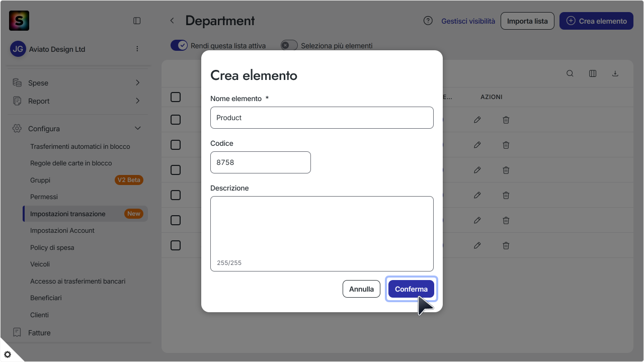Image resolution: width=644 pixels, height=362 pixels.
Task: Click the Report document icon
Action: click(x=17, y=101)
